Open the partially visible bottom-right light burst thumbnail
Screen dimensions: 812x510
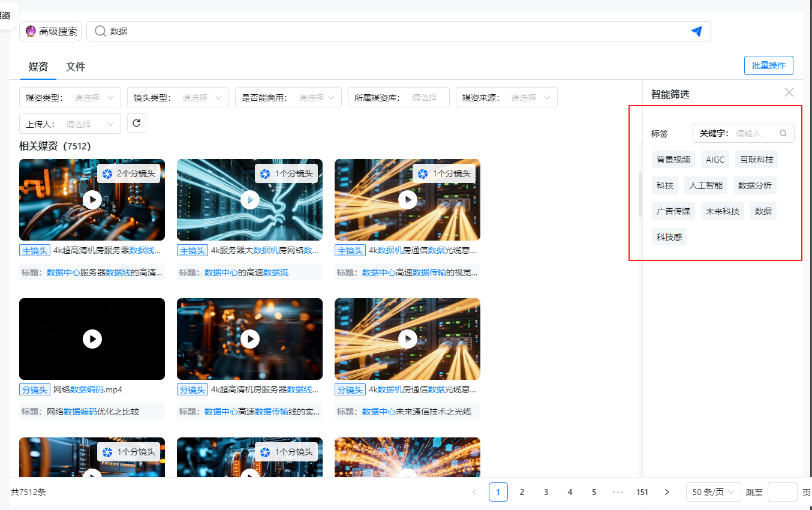point(407,457)
